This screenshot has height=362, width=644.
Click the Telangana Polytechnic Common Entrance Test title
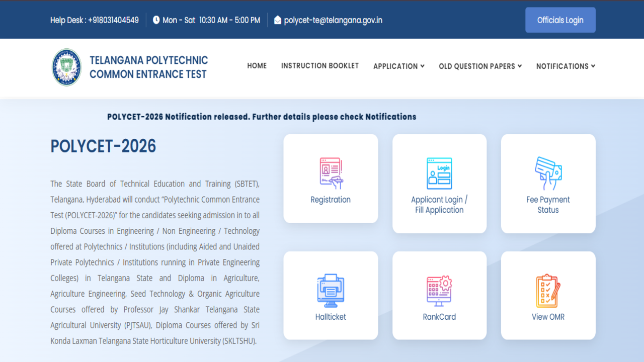[148, 67]
